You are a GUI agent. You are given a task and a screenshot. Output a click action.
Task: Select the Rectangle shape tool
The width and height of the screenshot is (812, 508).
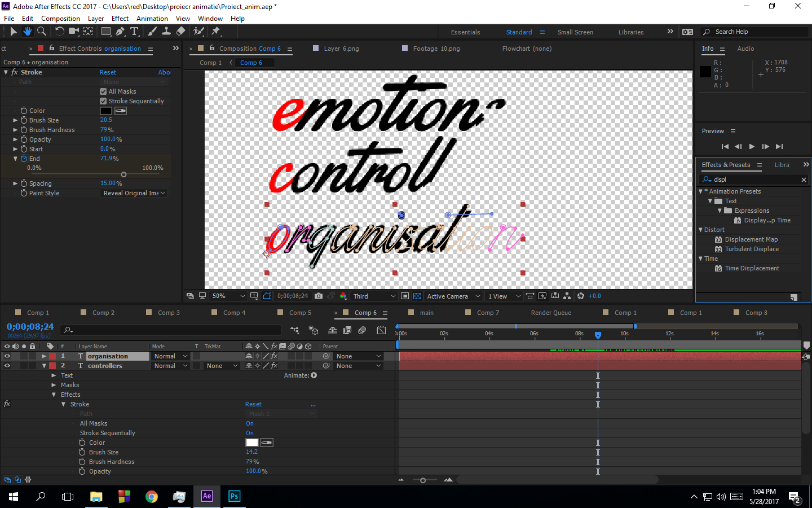point(105,32)
